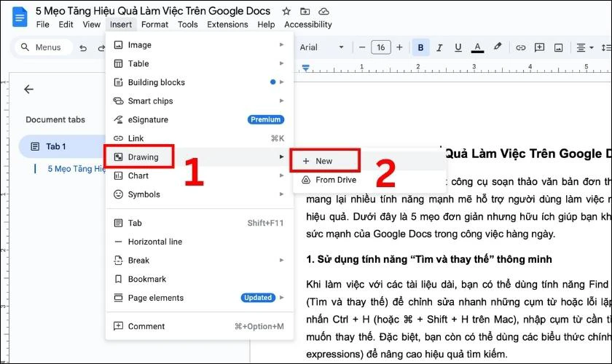Viewport: 612px width, 364px height.
Task: Click the add comment toolbar icon
Action: click(539, 47)
